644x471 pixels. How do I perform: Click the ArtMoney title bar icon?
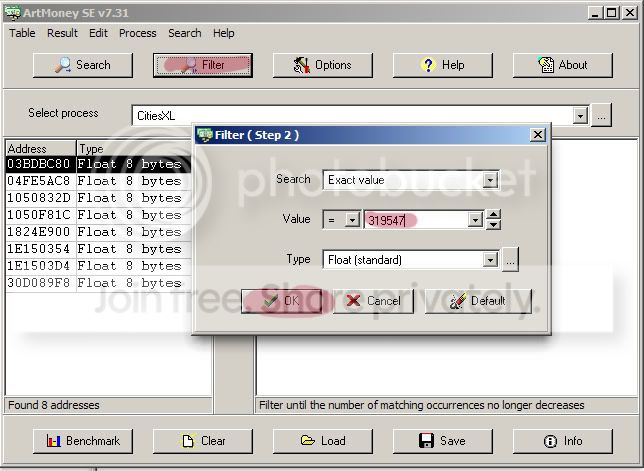click(x=12, y=13)
